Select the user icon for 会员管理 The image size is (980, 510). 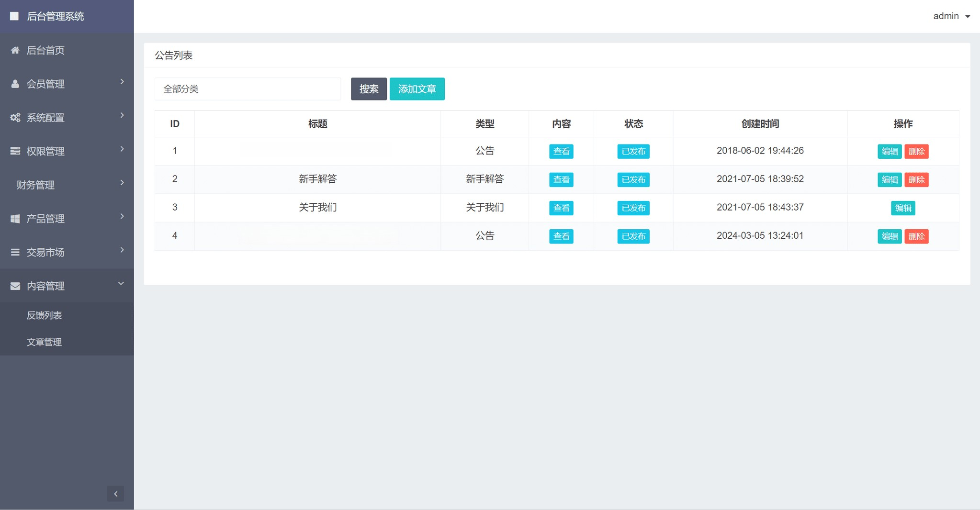(x=14, y=84)
